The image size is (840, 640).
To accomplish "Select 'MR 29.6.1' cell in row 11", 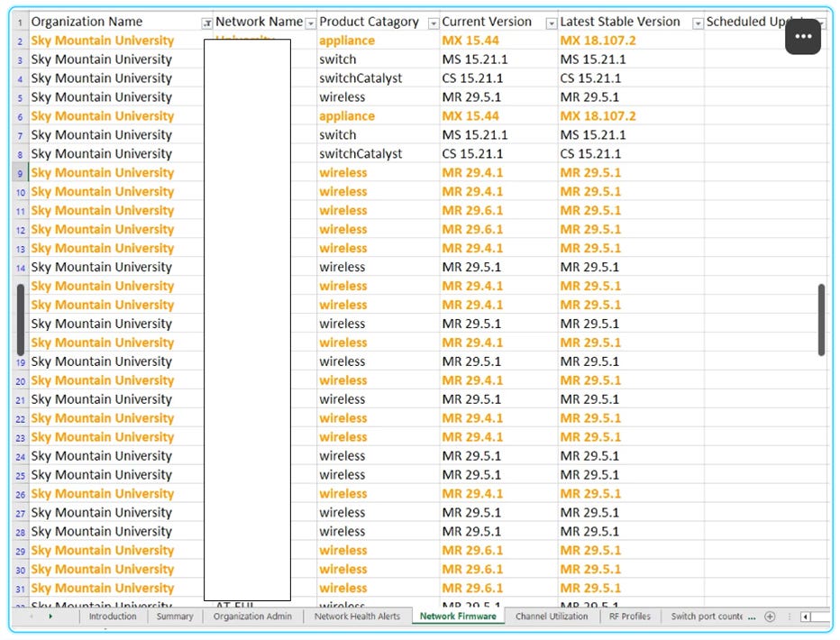I will 498,210.
